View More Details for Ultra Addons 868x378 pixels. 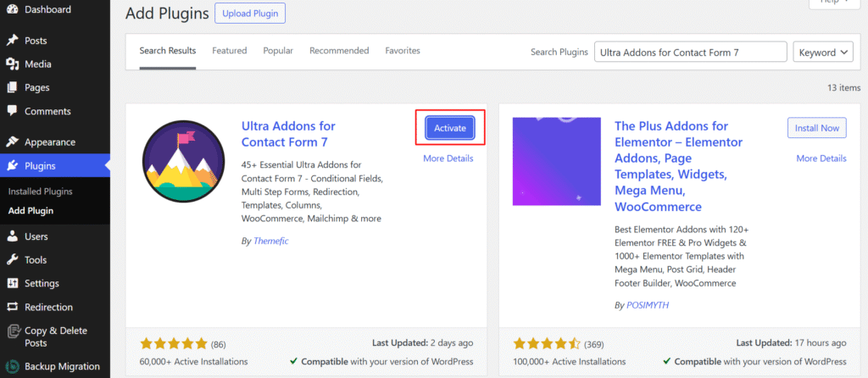click(448, 158)
